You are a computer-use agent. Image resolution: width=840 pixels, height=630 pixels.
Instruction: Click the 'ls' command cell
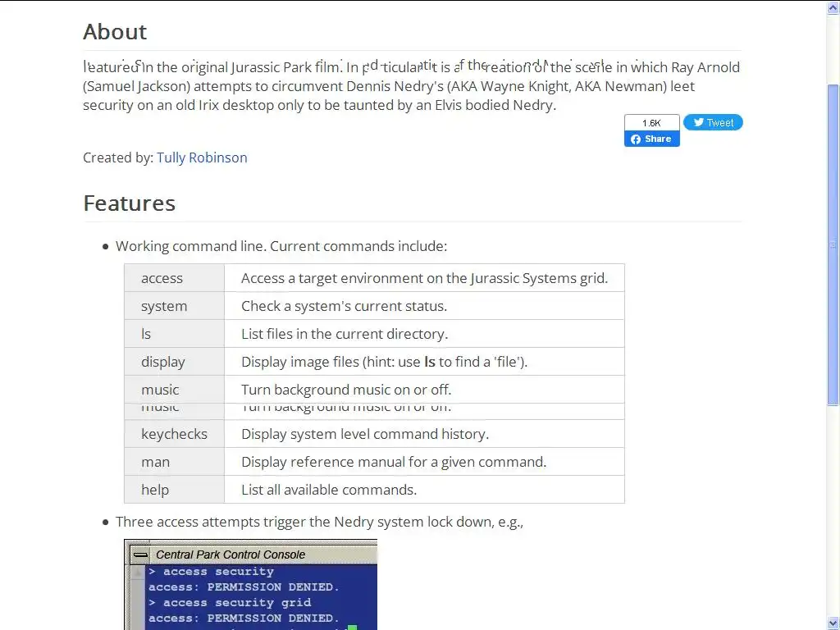[x=174, y=334]
